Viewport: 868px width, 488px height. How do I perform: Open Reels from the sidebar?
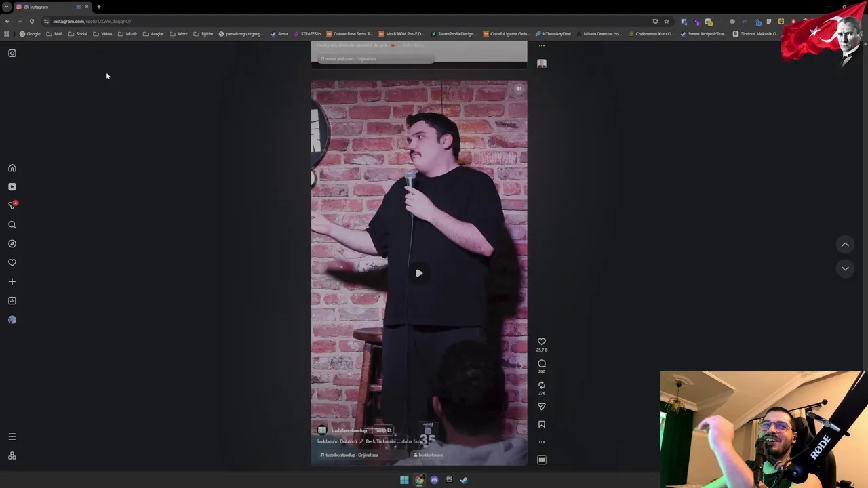coord(12,187)
